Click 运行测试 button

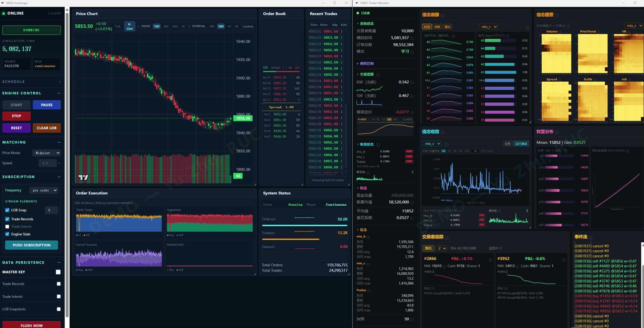(x=521, y=144)
